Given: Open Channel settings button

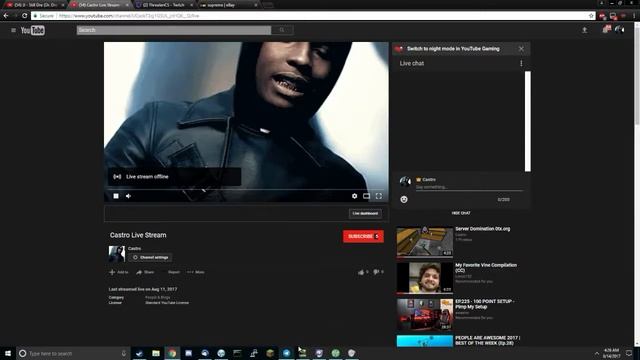Looking at the screenshot, I should [150, 258].
